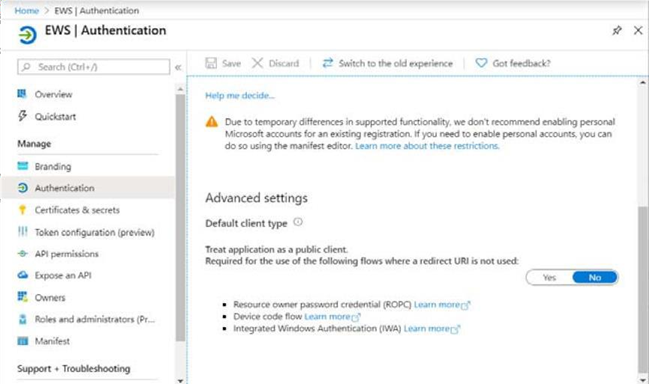Go to Home breadcrumb link
The width and height of the screenshot is (649, 384).
click(26, 11)
